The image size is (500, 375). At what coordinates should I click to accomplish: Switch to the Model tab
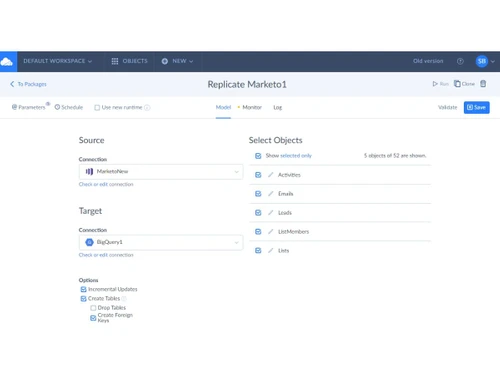(x=223, y=107)
